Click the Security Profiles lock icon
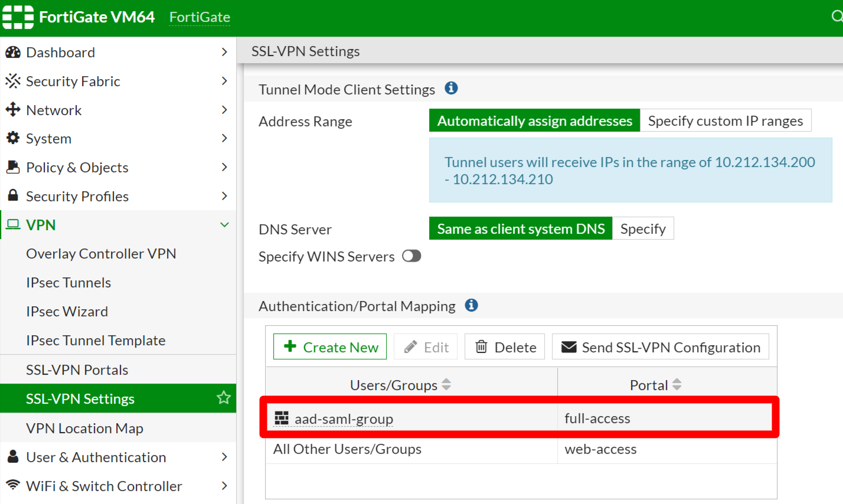 click(x=13, y=195)
